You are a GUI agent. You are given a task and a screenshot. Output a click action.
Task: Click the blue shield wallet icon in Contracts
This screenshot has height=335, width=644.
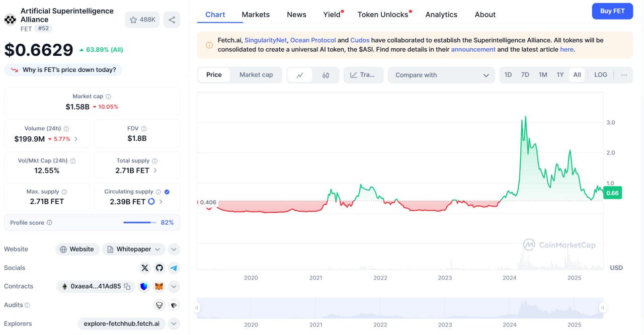coord(144,286)
